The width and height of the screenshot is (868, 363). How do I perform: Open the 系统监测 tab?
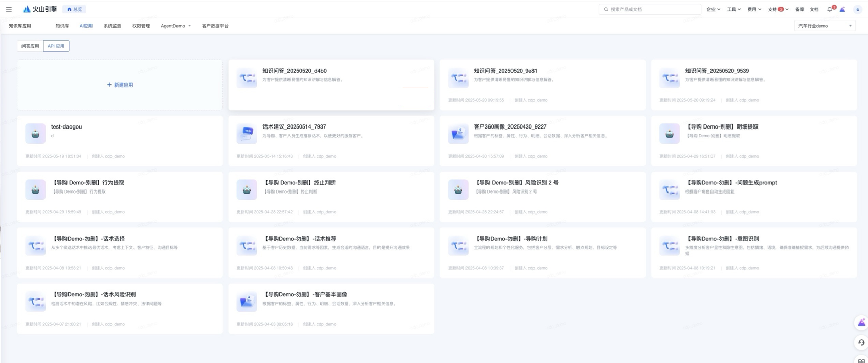click(x=113, y=26)
